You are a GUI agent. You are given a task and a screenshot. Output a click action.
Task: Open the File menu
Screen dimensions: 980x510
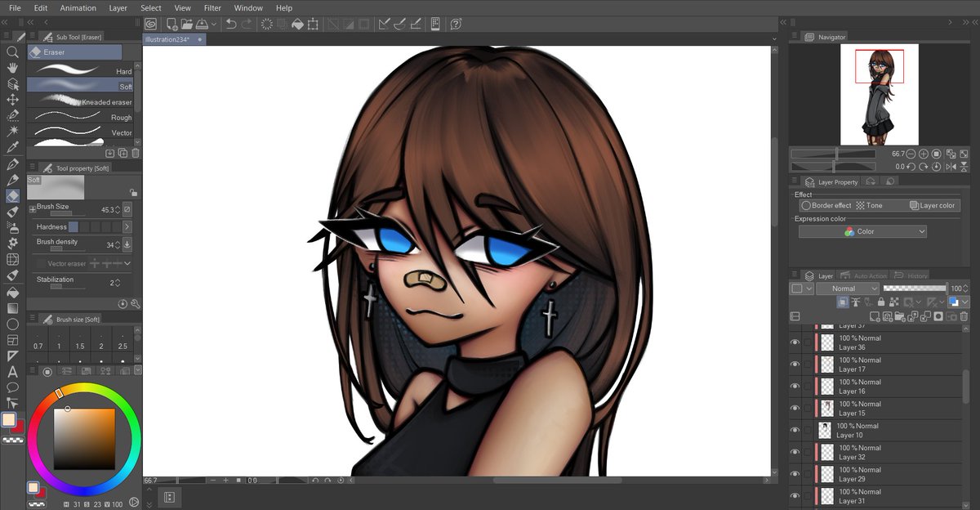coord(15,8)
